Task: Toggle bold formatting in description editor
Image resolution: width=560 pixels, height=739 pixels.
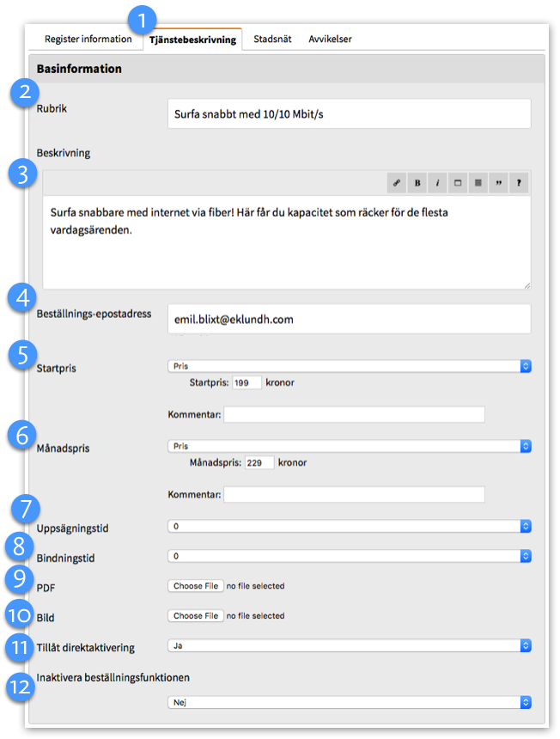Action: pos(417,182)
